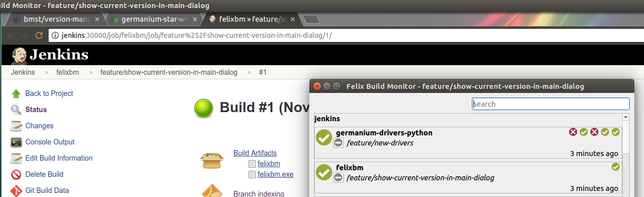Click scrollbar up arrow in Felix Build Monitor

(x=626, y=117)
